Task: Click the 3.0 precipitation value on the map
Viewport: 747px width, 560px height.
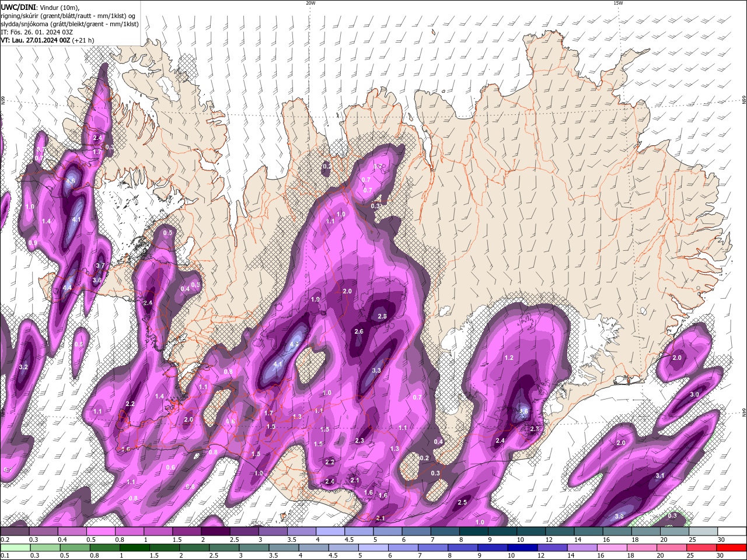Action: point(694,394)
